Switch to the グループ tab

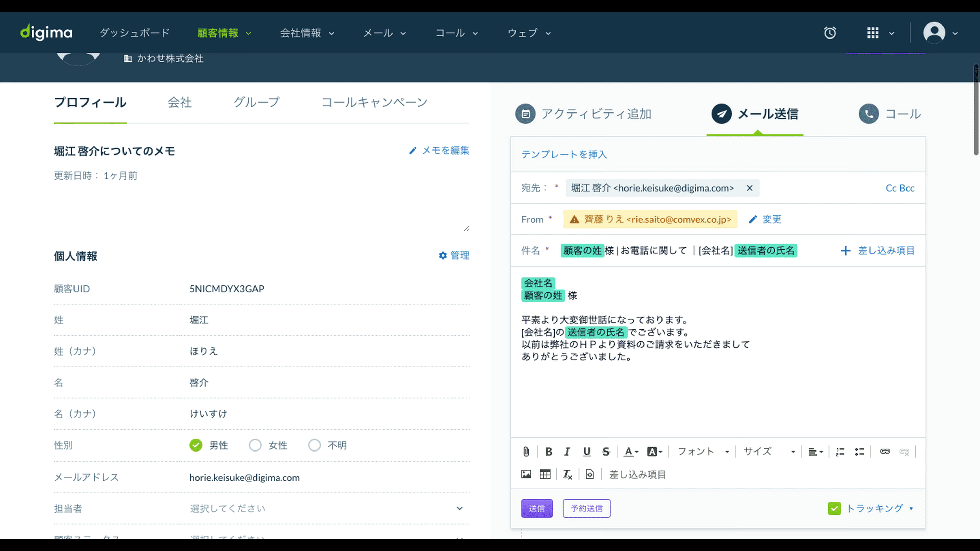256,102
